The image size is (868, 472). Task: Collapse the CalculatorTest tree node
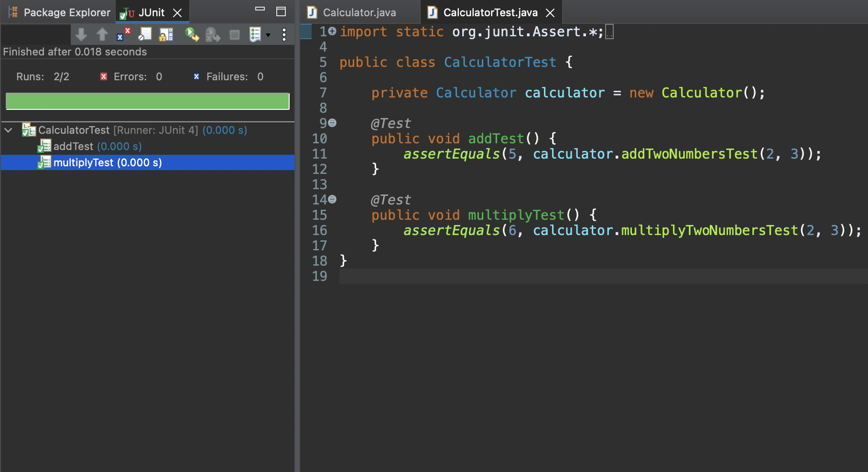click(x=9, y=130)
